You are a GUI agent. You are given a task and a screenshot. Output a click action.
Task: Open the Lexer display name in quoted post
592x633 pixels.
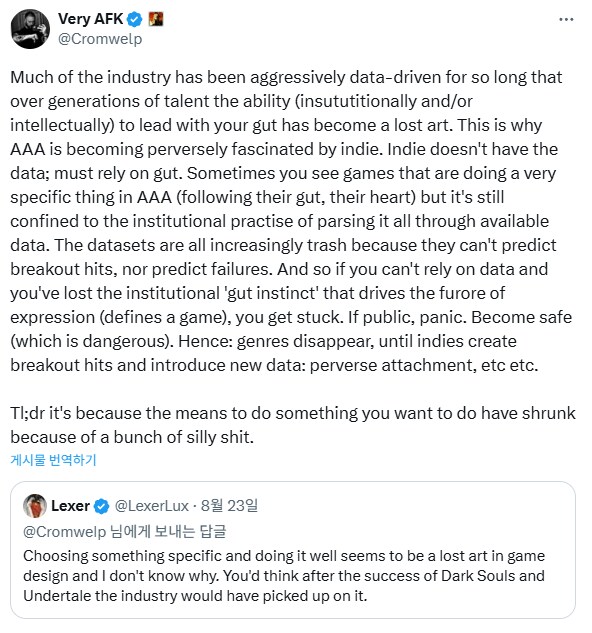pos(70,506)
